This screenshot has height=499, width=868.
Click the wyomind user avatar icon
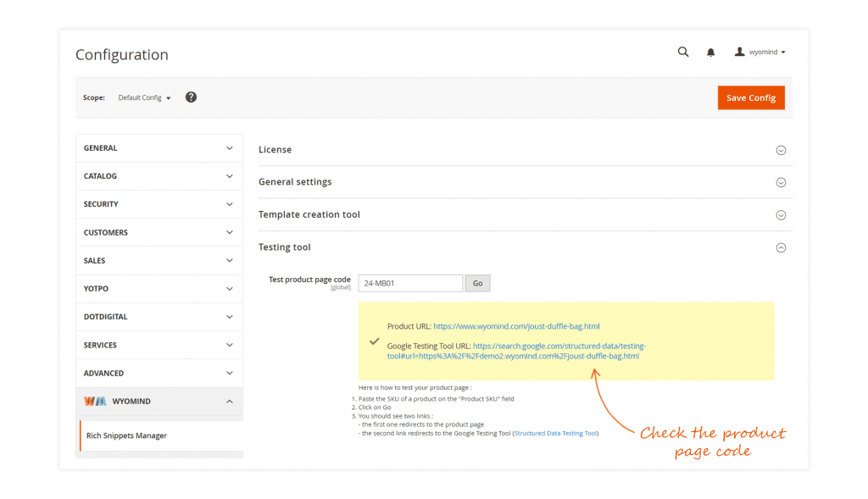click(x=739, y=53)
